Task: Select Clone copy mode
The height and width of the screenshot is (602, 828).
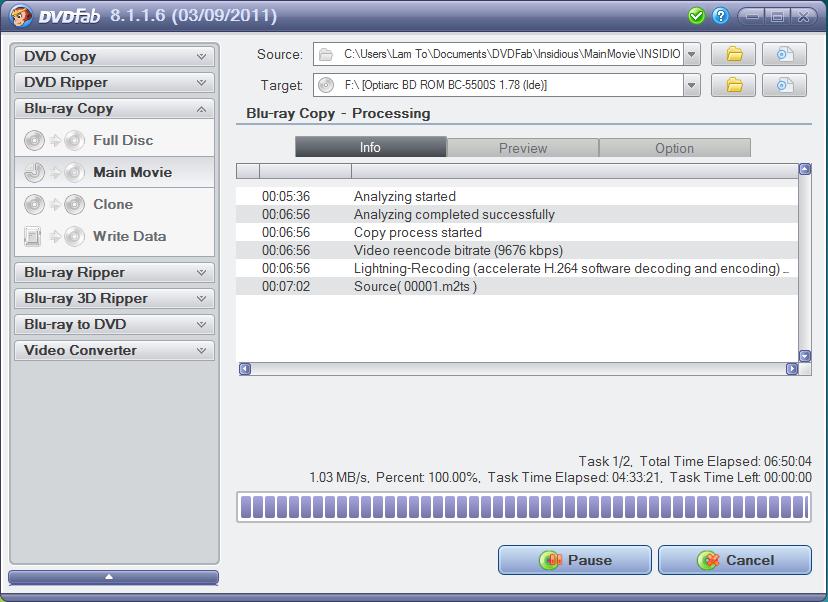Action: pyautogui.click(x=115, y=204)
